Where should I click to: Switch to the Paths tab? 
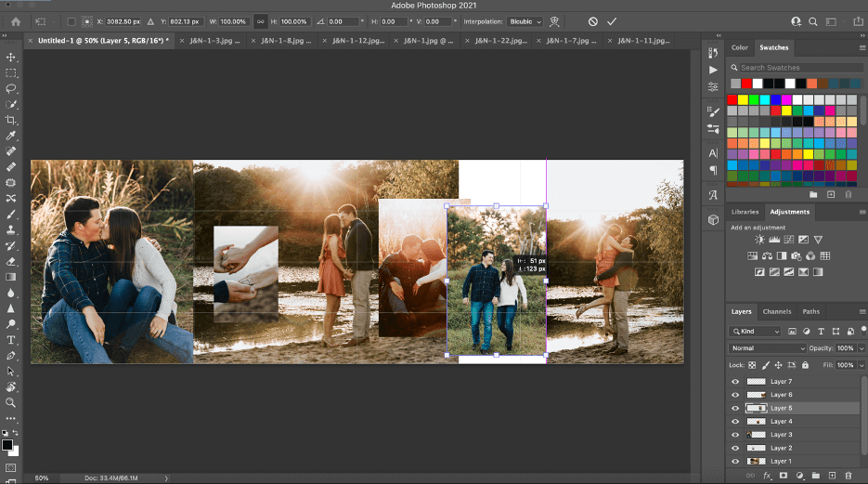[811, 312]
